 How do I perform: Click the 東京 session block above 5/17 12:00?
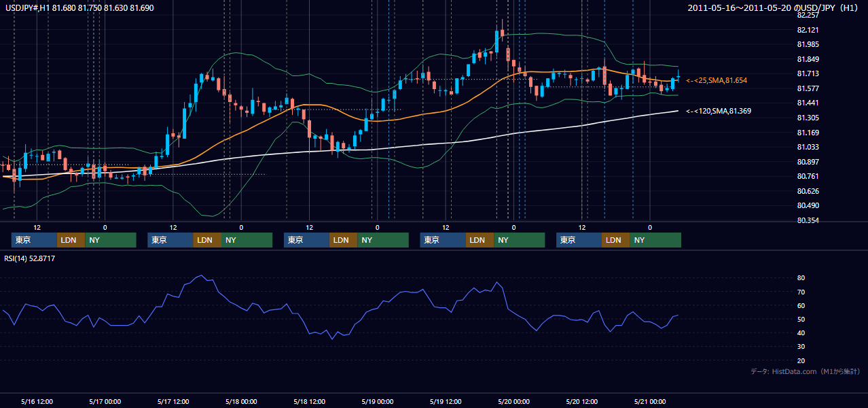click(170, 240)
